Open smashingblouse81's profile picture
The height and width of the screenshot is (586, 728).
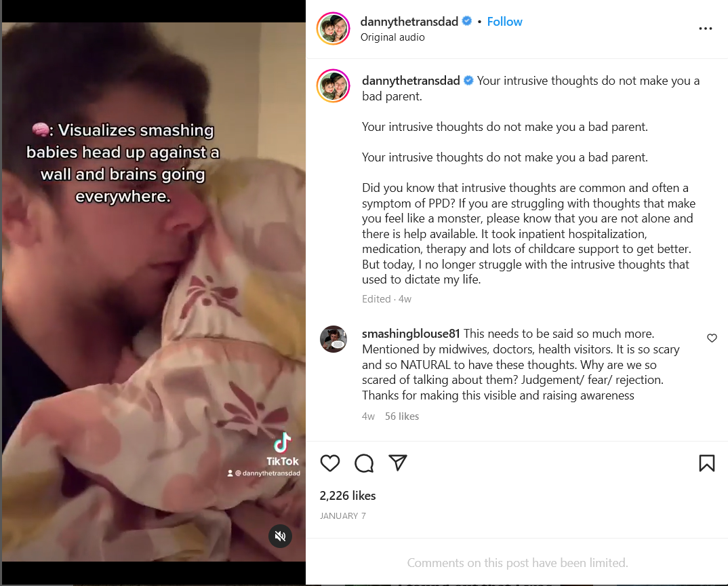tap(333, 339)
